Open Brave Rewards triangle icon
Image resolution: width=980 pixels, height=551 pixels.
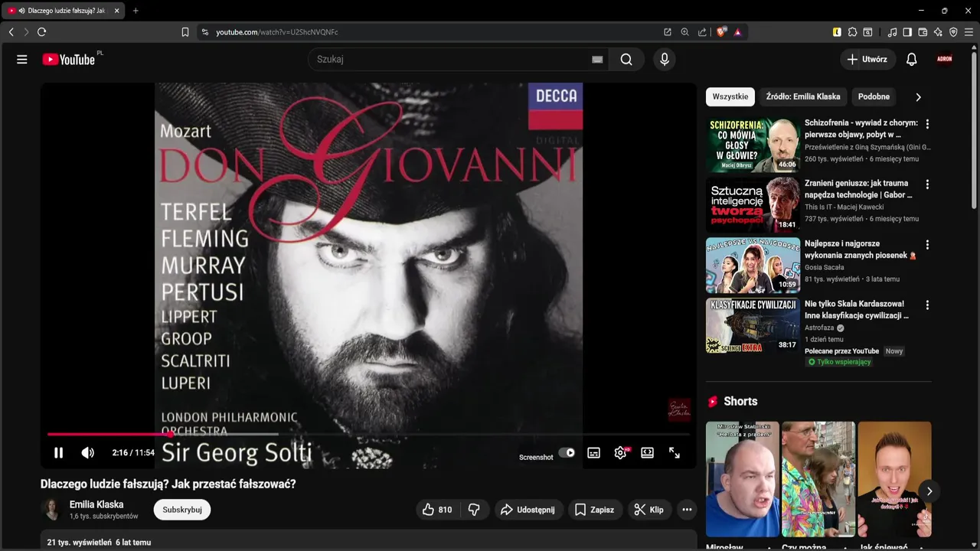coord(737,32)
